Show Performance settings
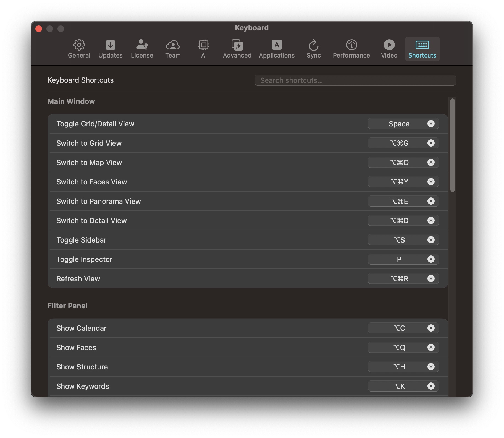This screenshot has width=504, height=438. pyautogui.click(x=351, y=49)
